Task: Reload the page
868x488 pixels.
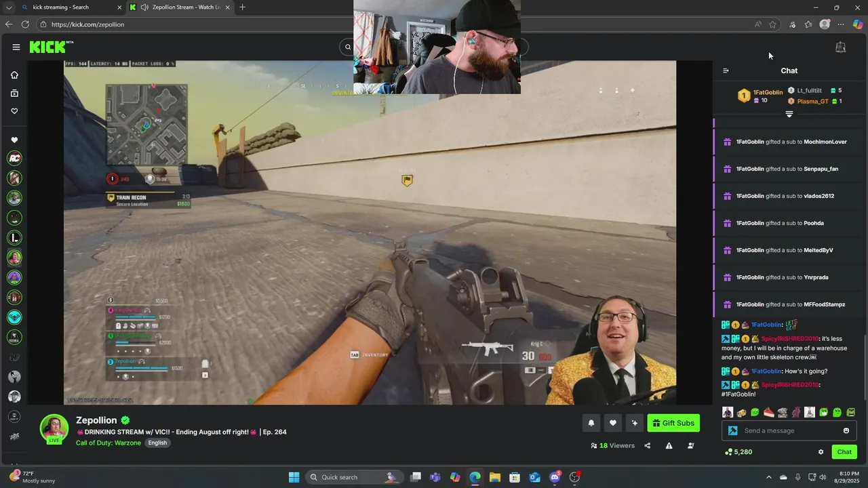Action: (25, 24)
